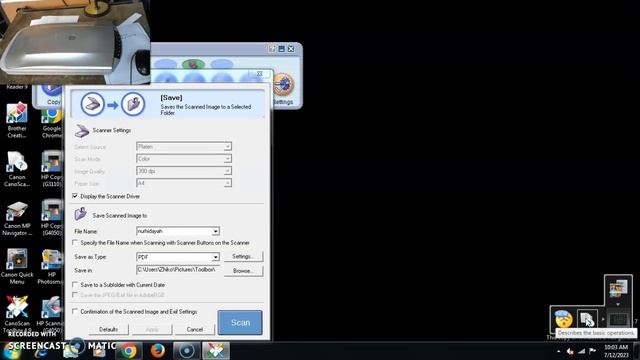640x360 pixels.
Task: Click the basic operations icon in Quick Menu
Action: pyautogui.click(x=587, y=319)
